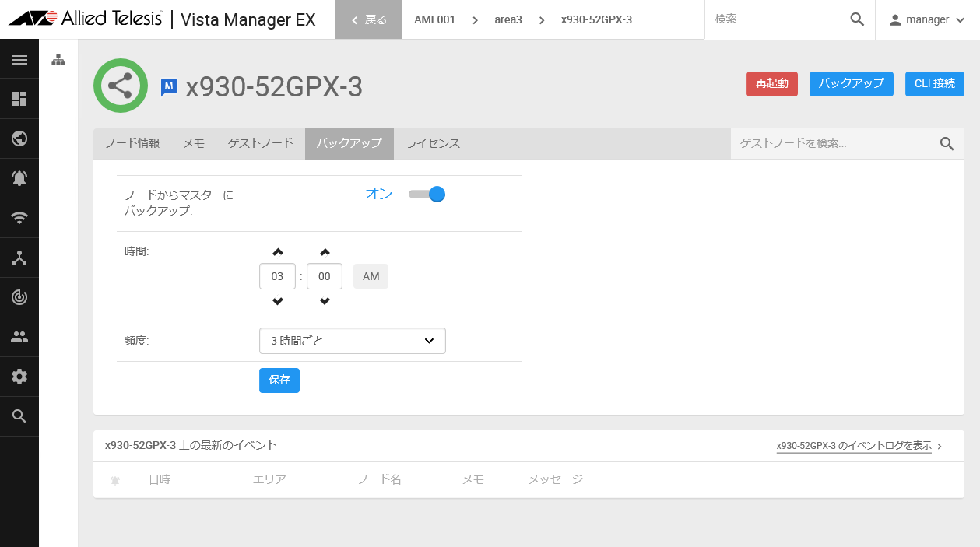The height and width of the screenshot is (547, 980).
Task: Open the alarm bell events icon
Action: tap(19, 178)
